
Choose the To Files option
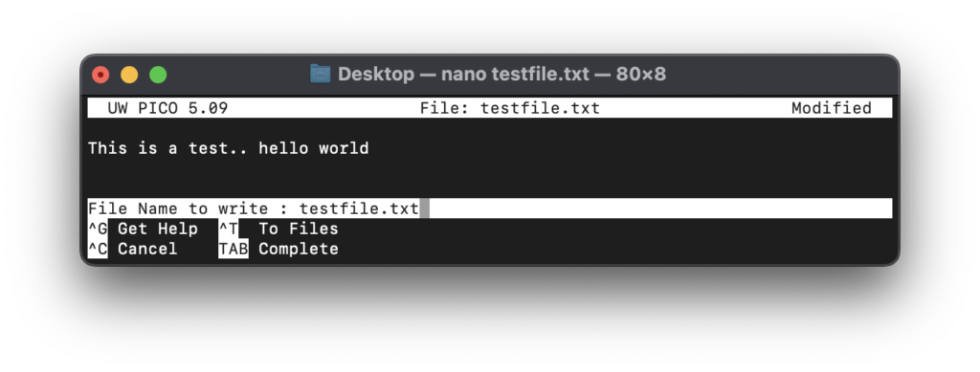pyautogui.click(x=299, y=230)
